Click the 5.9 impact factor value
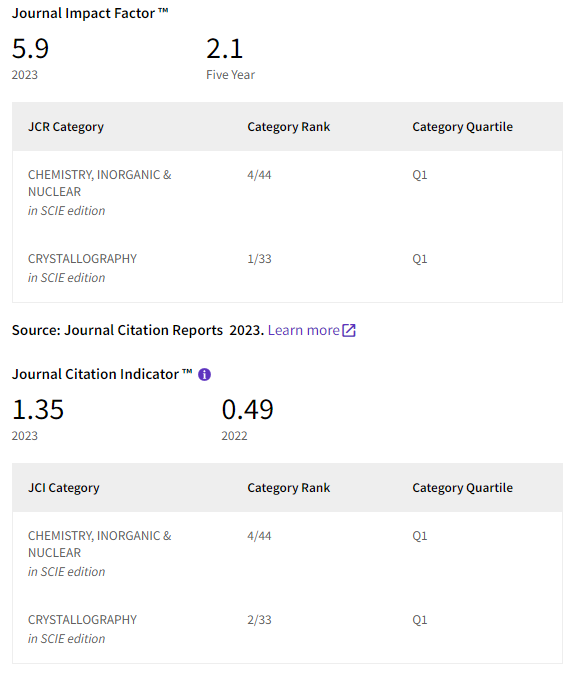 click(x=30, y=48)
